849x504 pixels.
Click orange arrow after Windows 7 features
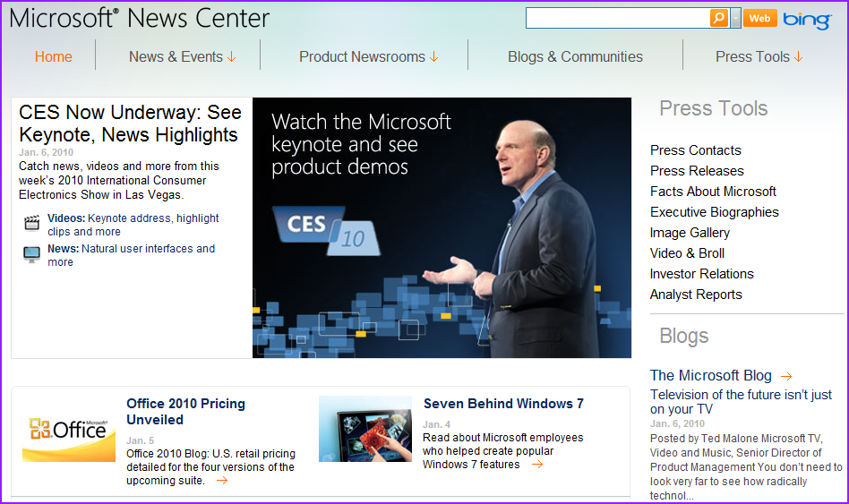536,465
